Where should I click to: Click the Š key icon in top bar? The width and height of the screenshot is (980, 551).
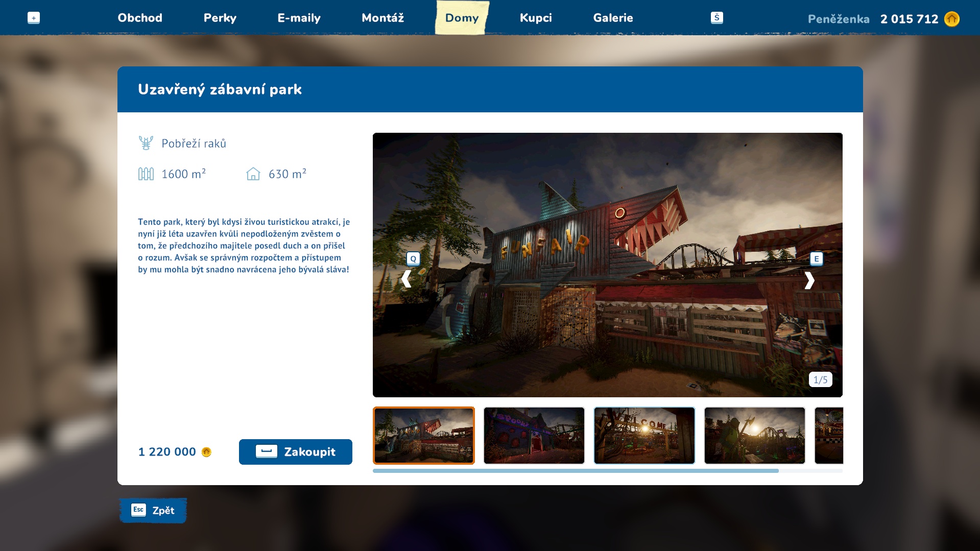(716, 18)
